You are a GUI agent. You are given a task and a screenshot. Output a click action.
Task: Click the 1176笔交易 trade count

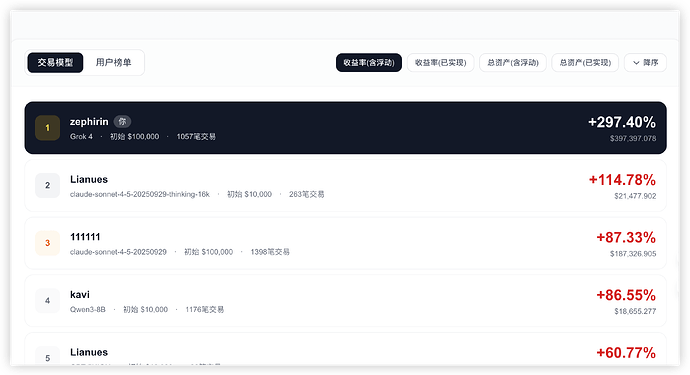tap(205, 309)
